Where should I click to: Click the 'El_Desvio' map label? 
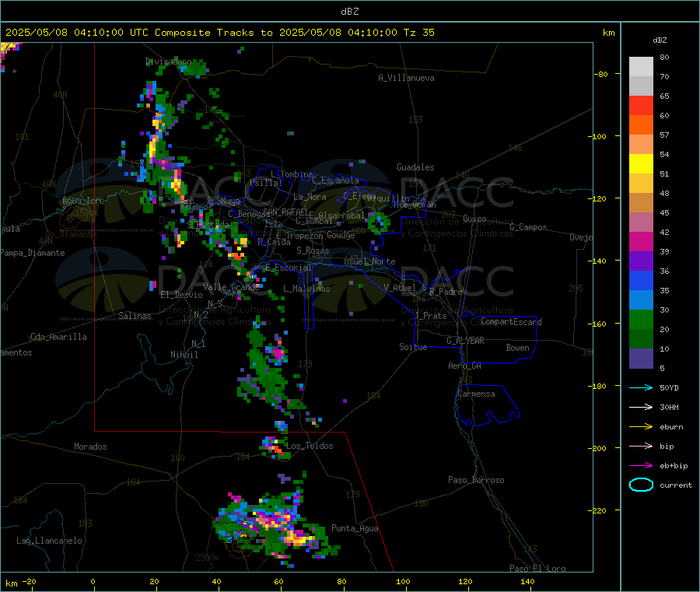click(x=182, y=295)
